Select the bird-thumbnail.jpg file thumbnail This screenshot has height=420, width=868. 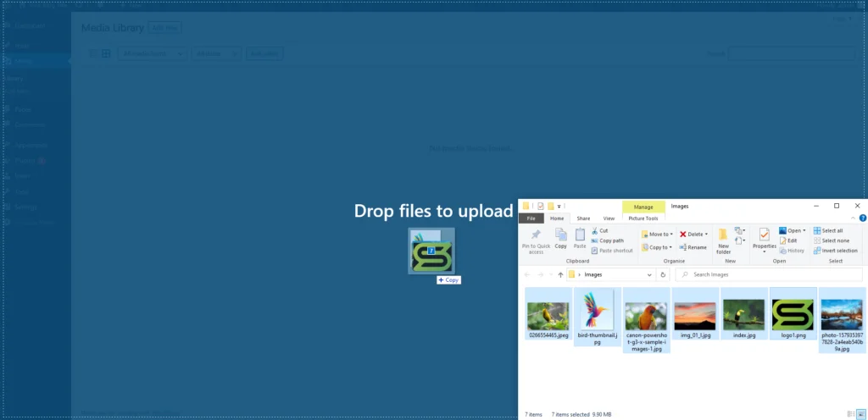(x=597, y=312)
